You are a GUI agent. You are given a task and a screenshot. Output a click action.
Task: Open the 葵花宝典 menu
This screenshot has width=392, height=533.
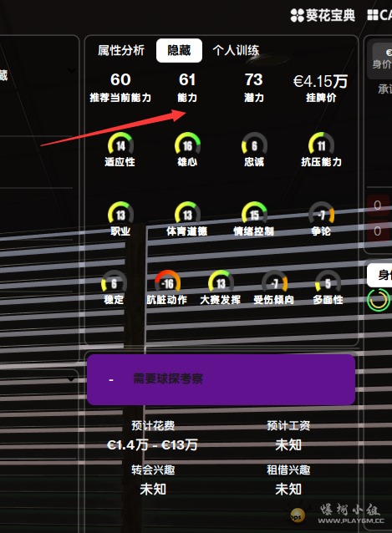(x=323, y=15)
